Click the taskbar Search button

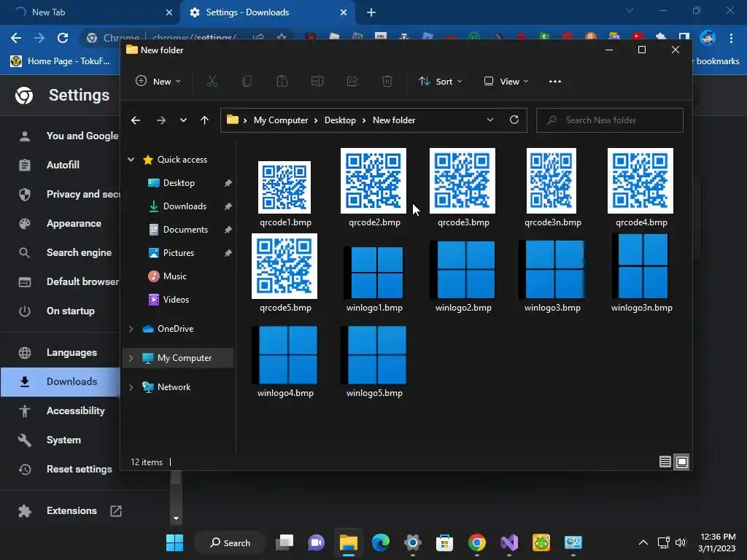230,542
